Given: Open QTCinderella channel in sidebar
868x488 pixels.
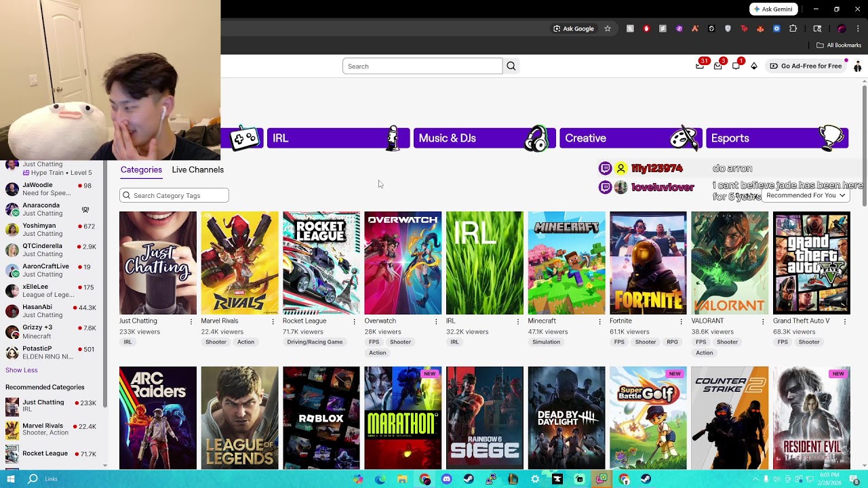Looking at the screenshot, I should (x=53, y=249).
